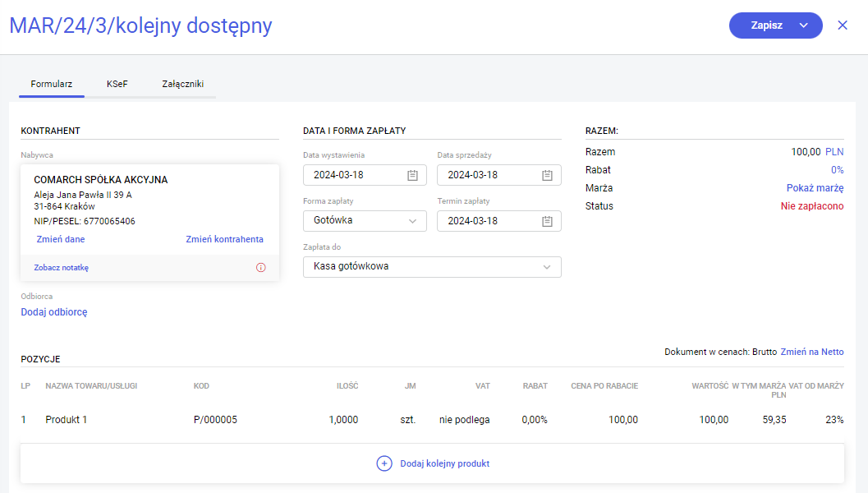This screenshot has height=493, width=868.
Task: Click Dodaj odbiorcę link
Action: [x=54, y=312]
